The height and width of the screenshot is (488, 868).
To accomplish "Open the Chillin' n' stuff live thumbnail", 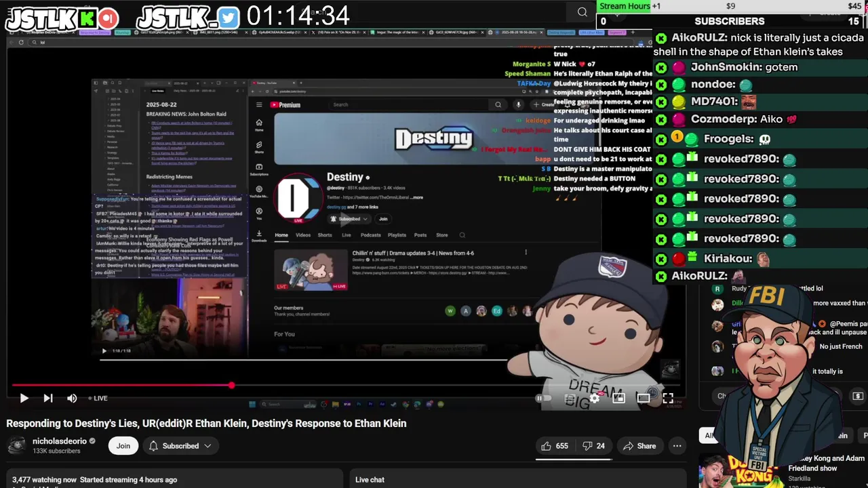I will point(311,270).
